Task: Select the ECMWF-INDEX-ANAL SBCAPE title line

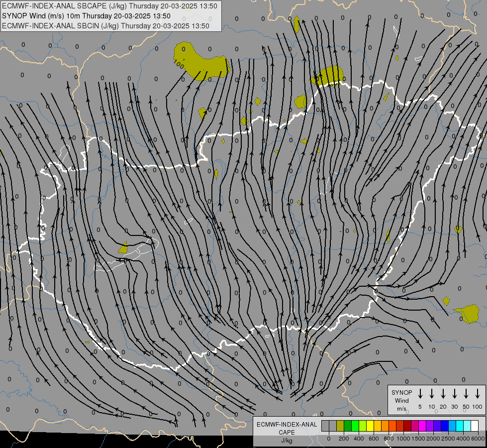Action: (x=109, y=6)
